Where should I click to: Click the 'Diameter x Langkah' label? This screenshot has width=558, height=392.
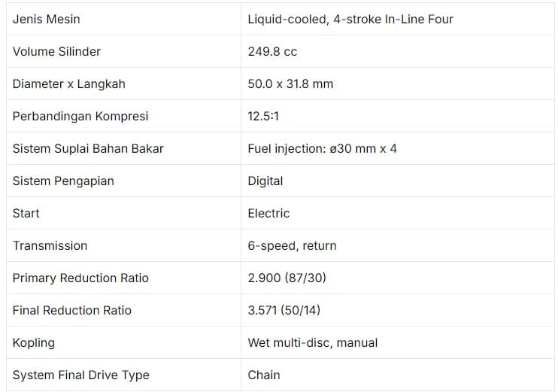(69, 84)
